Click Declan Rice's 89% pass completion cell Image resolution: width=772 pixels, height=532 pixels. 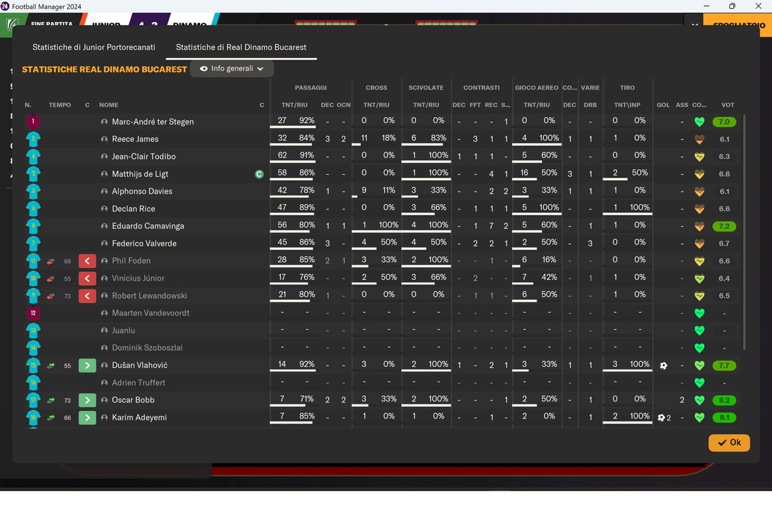pyautogui.click(x=307, y=207)
